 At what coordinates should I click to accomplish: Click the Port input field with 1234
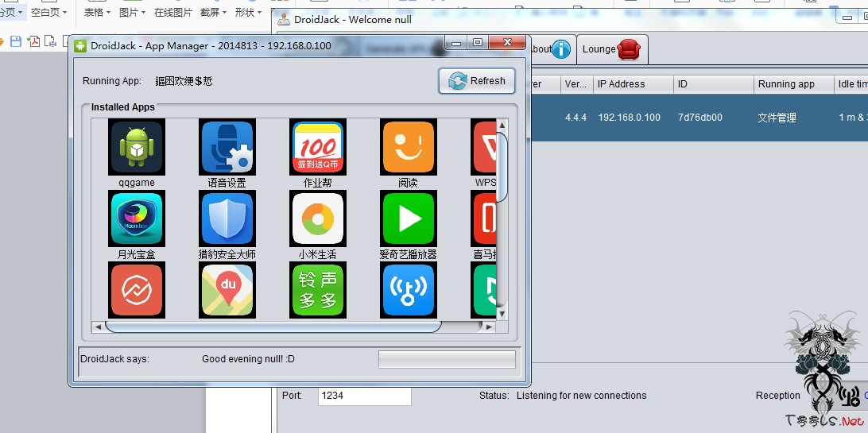365,396
